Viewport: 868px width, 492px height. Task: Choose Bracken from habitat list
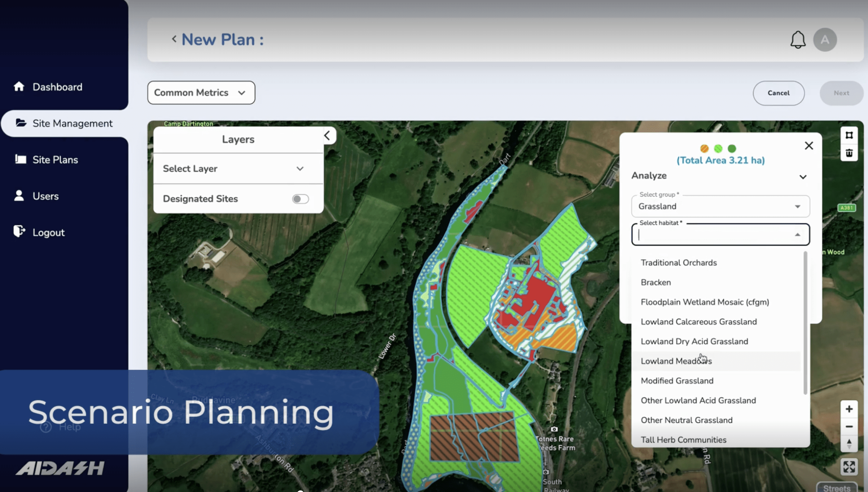[716, 282]
